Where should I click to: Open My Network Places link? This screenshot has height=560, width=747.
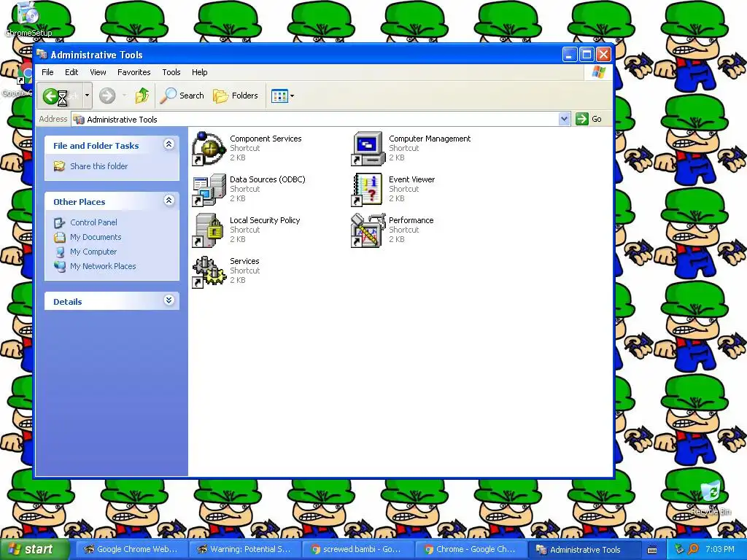(103, 266)
